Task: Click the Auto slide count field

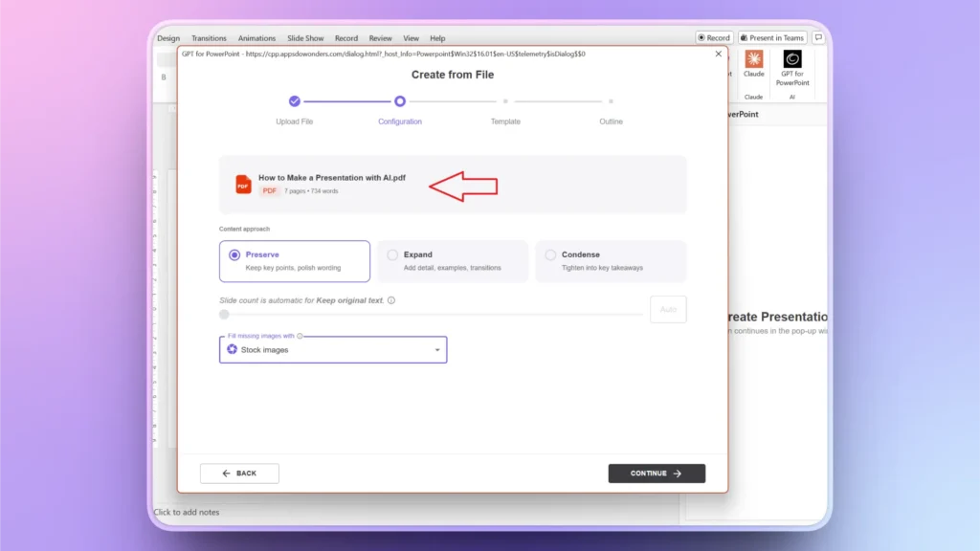Action: 668,309
